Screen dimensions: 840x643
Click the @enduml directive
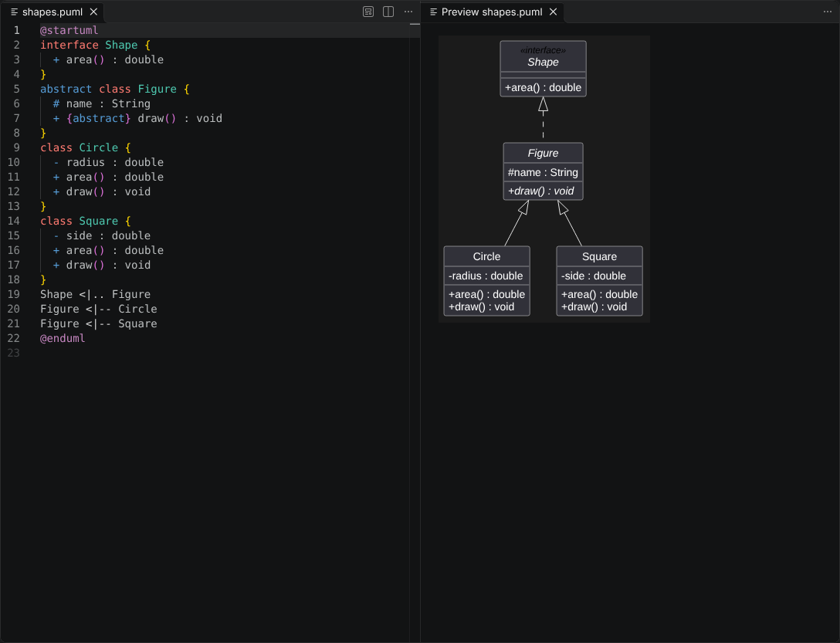63,339
